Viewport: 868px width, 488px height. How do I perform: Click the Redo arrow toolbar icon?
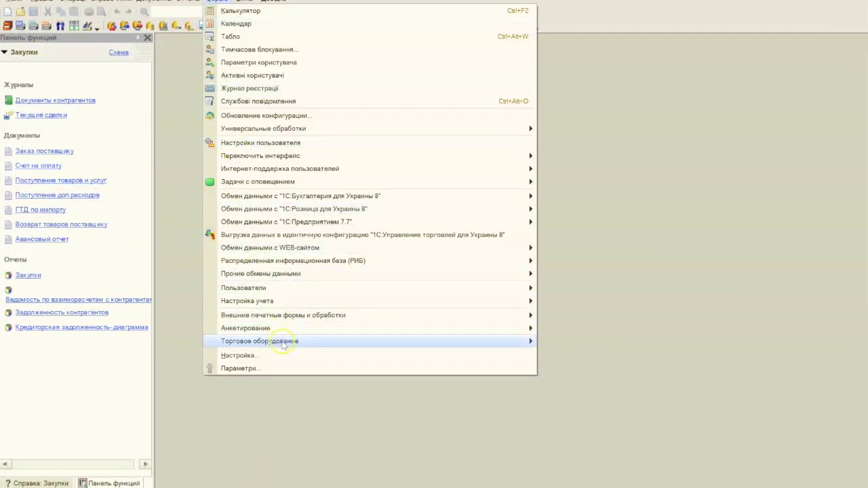129,12
